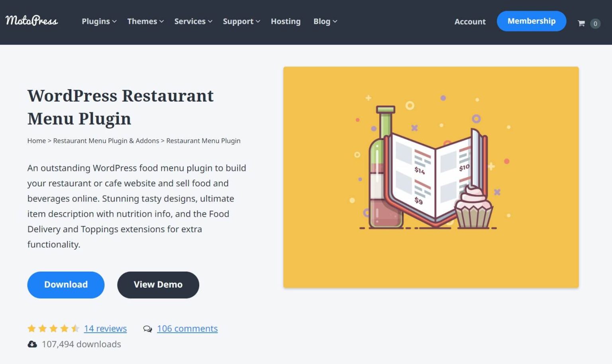Open the shopping cart
This screenshot has width=612, height=364.
click(583, 23)
